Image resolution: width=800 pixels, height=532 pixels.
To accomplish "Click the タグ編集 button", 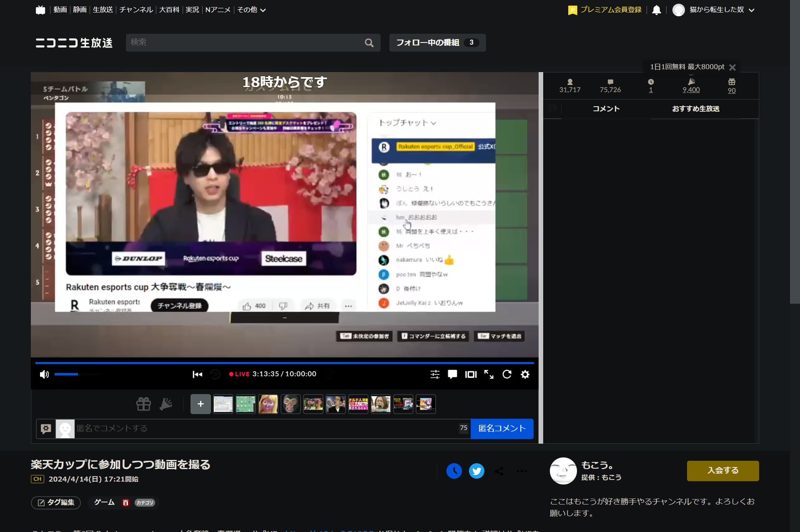I will tap(56, 502).
